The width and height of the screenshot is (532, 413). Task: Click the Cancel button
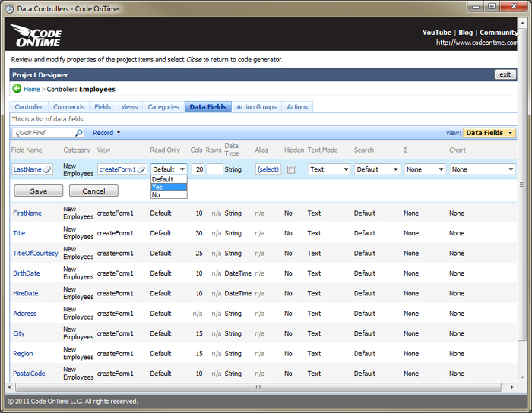93,191
